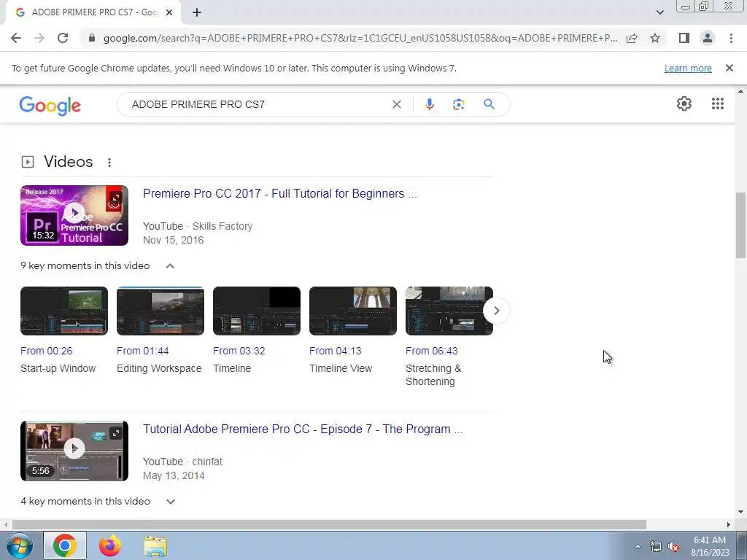Viewport: 747px width, 560px height.
Task: Clear the search box text
Action: click(396, 104)
